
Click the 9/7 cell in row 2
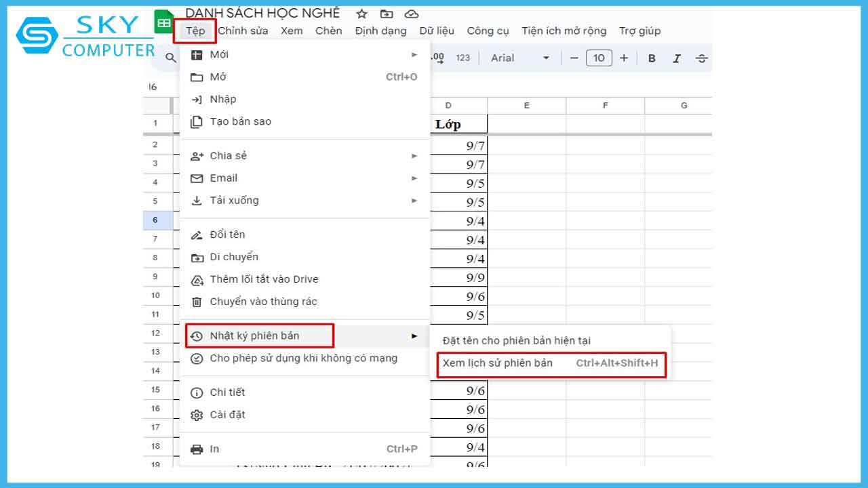point(458,145)
